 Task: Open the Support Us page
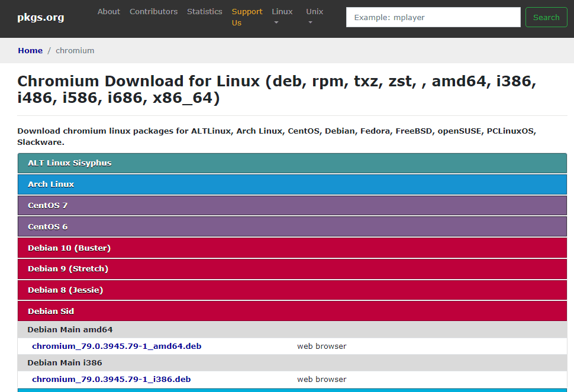click(x=247, y=17)
